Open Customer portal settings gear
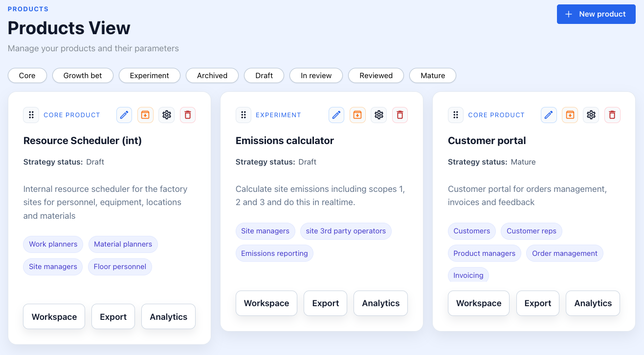Image resolution: width=644 pixels, height=355 pixels. tap(591, 115)
